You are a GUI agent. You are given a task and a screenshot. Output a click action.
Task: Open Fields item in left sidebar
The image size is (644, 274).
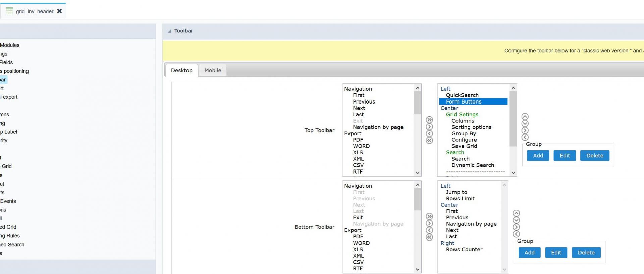[x=6, y=62]
